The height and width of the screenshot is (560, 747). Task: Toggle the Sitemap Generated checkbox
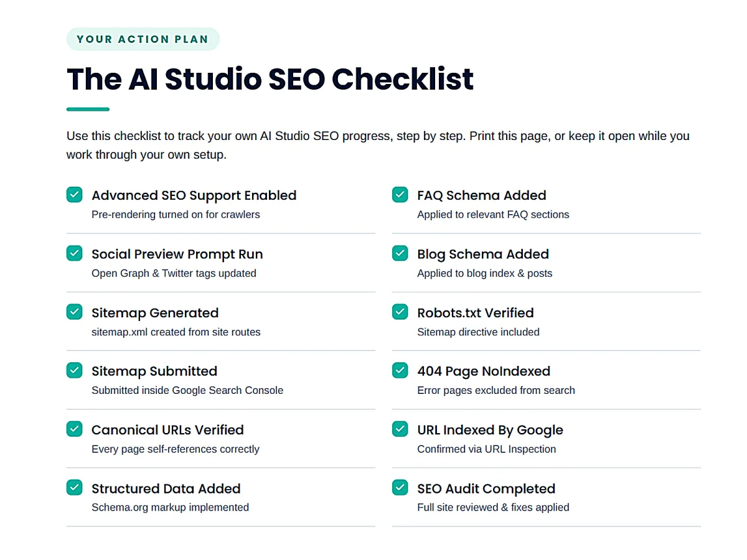tap(74, 312)
